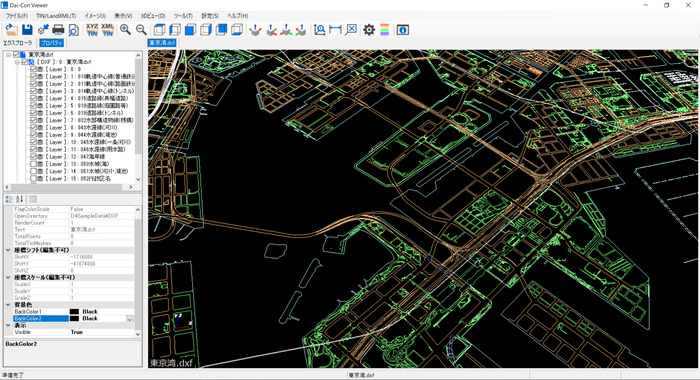Switch to the エクスプローラ tab
Viewport: 700px width, 380px height.
(x=18, y=43)
